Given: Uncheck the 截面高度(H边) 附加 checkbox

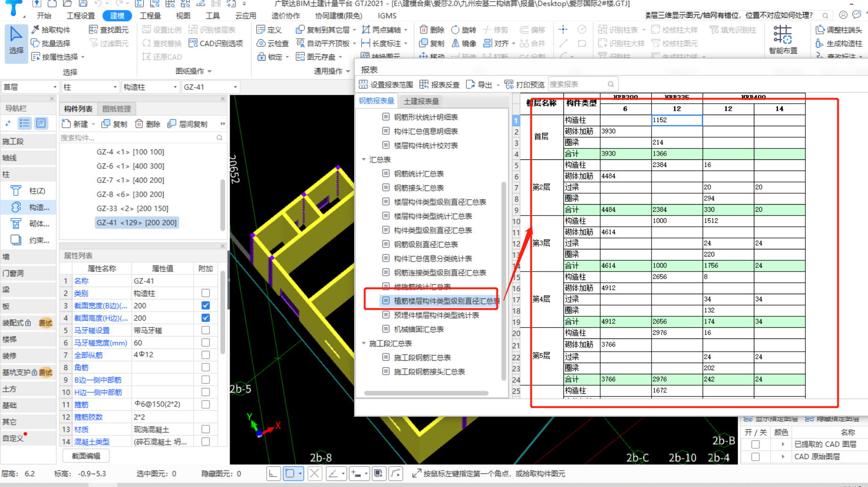Looking at the screenshot, I should point(206,318).
